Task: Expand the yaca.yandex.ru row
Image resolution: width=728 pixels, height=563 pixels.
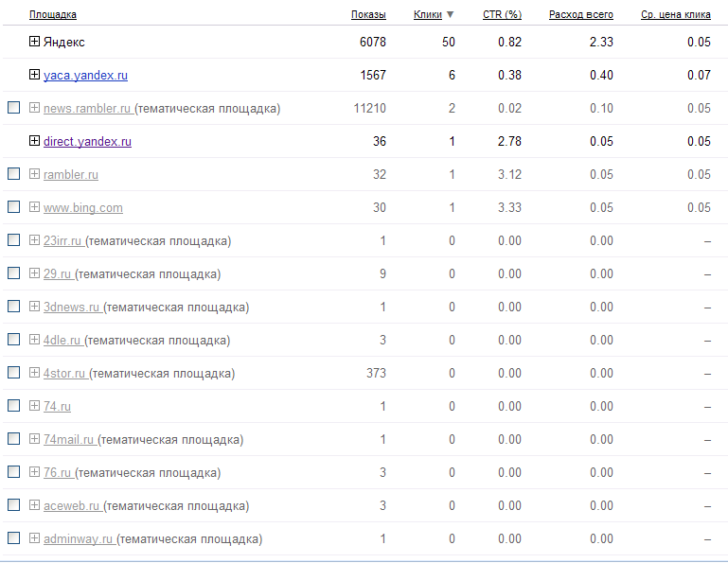Action: click(34, 74)
